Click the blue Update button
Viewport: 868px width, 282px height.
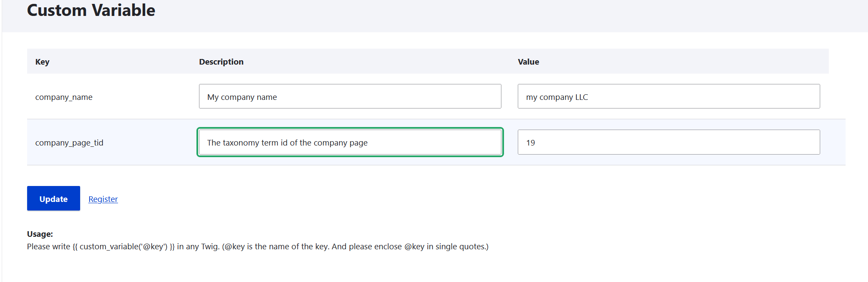click(x=53, y=198)
